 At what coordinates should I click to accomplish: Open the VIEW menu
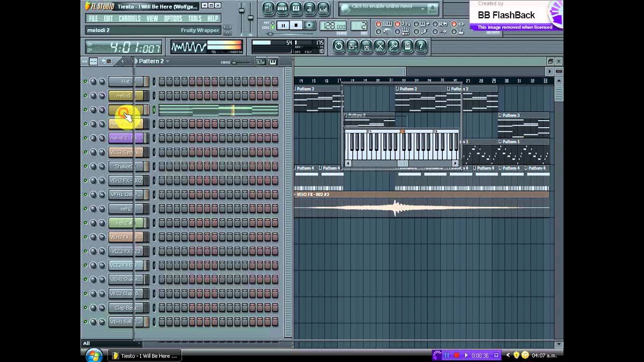(152, 19)
